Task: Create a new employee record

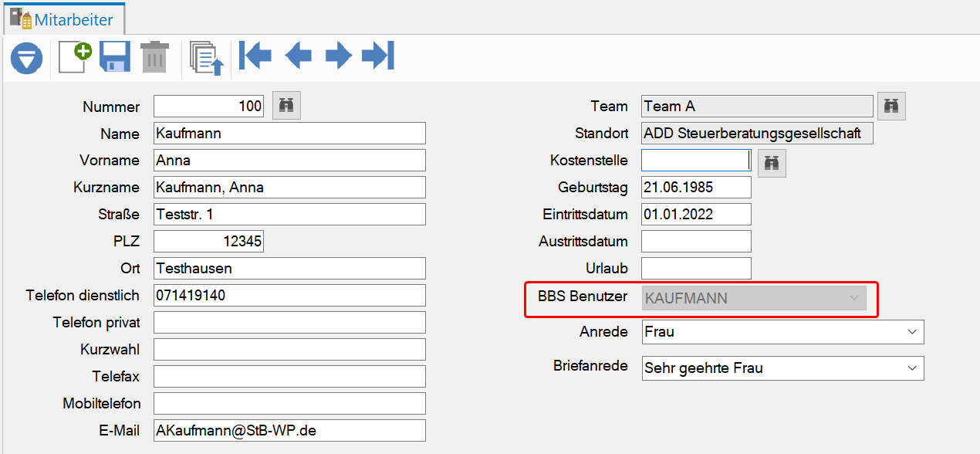Action: pyautogui.click(x=75, y=57)
